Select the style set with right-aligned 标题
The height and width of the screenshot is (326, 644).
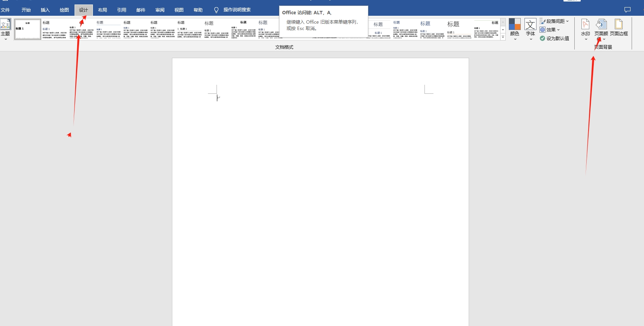(x=486, y=29)
